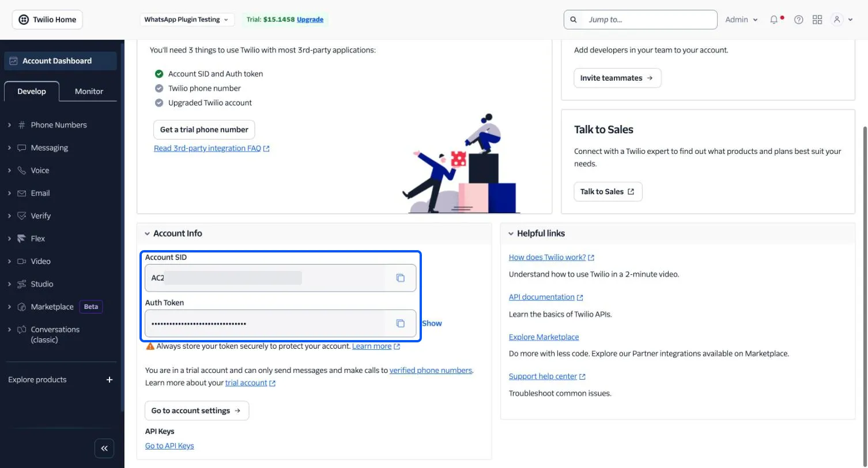This screenshot has width=868, height=468.
Task: Open Account Dashboard in sidebar
Action: coord(60,61)
